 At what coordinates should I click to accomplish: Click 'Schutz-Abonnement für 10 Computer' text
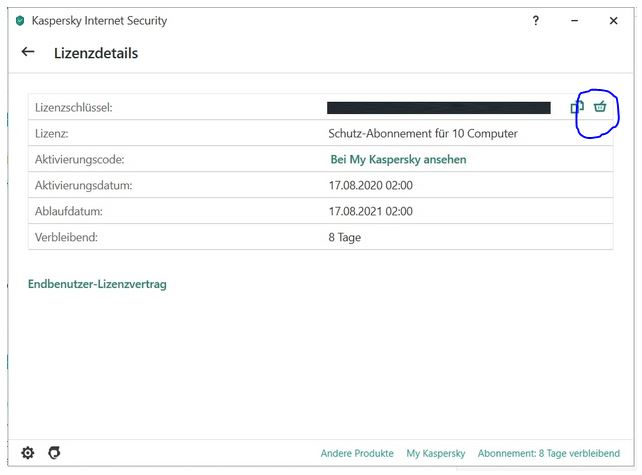coord(423,133)
